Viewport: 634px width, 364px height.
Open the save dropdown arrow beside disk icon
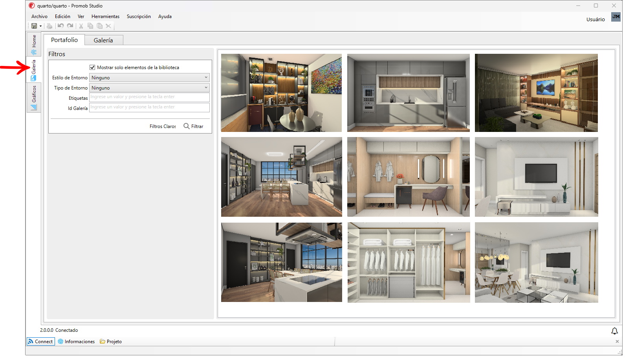[x=40, y=26]
